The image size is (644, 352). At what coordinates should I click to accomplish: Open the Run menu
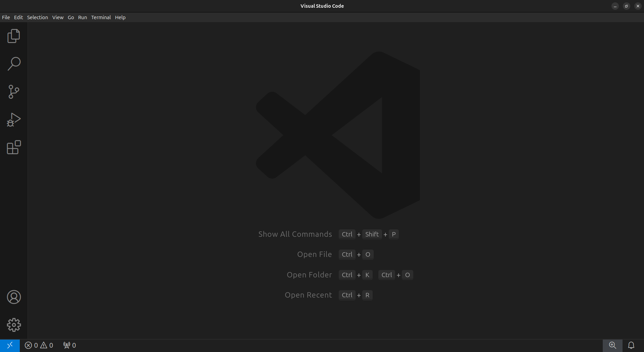(x=83, y=17)
